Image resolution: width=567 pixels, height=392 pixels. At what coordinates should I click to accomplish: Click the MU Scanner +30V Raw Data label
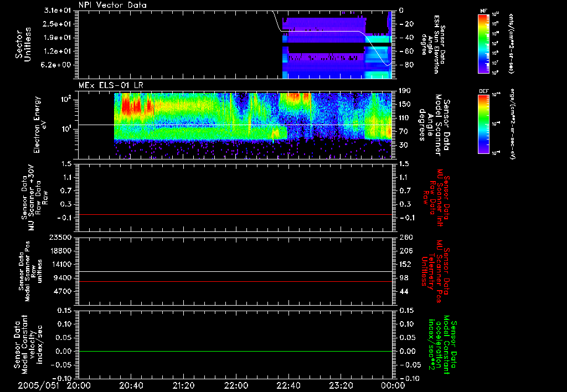35,198
